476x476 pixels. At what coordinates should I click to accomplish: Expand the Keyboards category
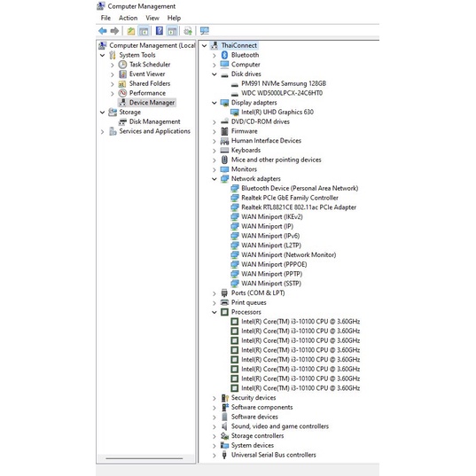point(215,151)
